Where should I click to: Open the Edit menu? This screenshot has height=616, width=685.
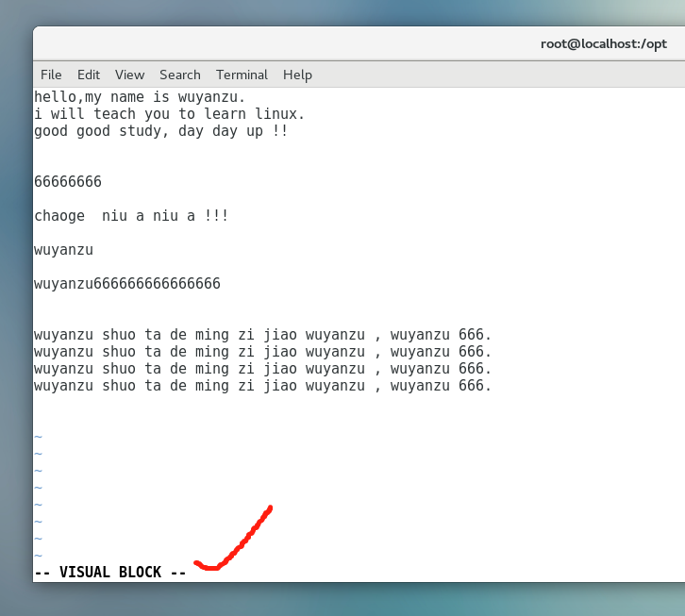click(x=89, y=75)
